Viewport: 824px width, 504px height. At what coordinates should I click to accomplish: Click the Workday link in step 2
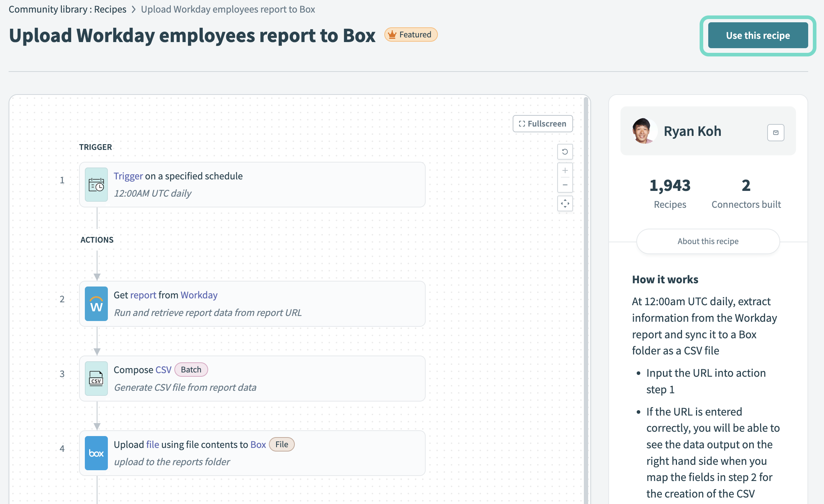(199, 295)
